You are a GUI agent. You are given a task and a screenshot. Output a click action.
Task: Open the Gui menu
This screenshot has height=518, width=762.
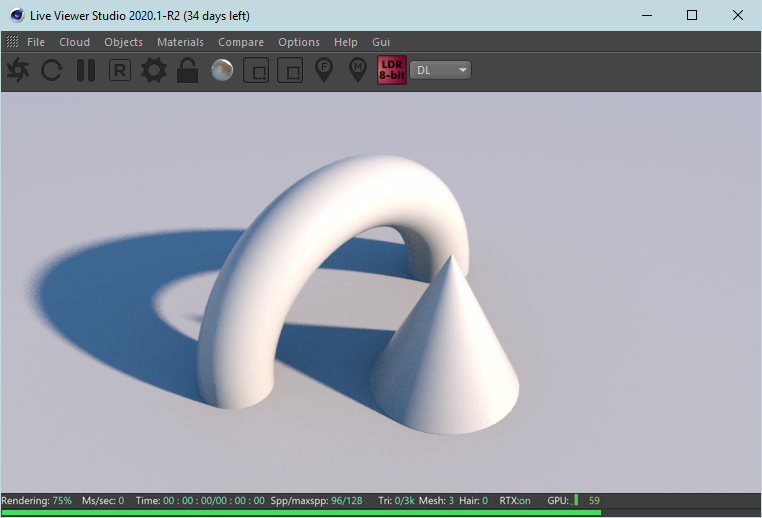[381, 42]
